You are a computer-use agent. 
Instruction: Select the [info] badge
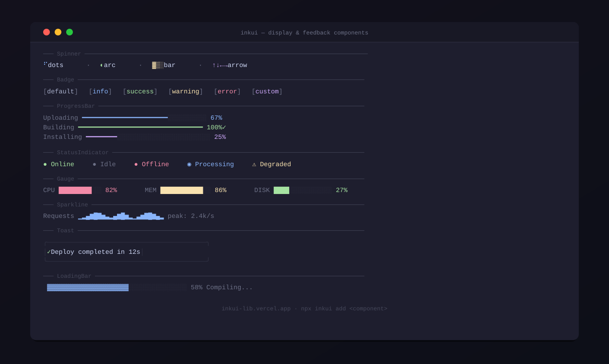click(100, 91)
